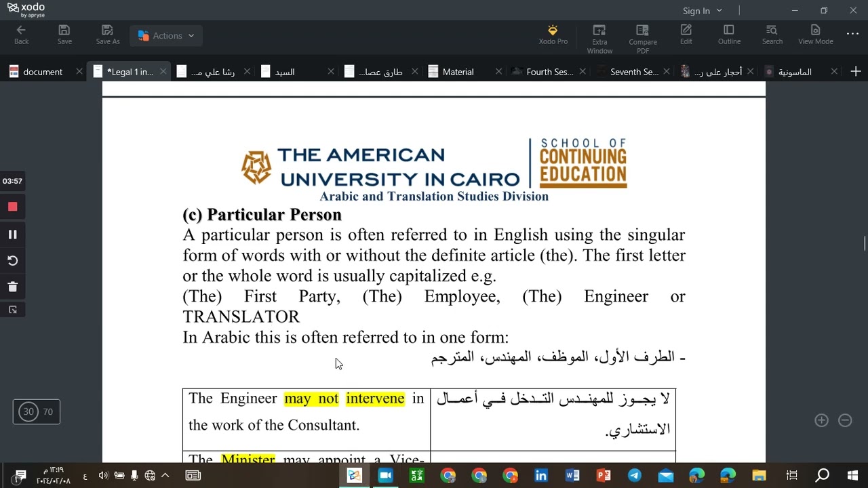The width and height of the screenshot is (868, 488).
Task: Open LinkedIn from taskbar
Action: click(540, 475)
